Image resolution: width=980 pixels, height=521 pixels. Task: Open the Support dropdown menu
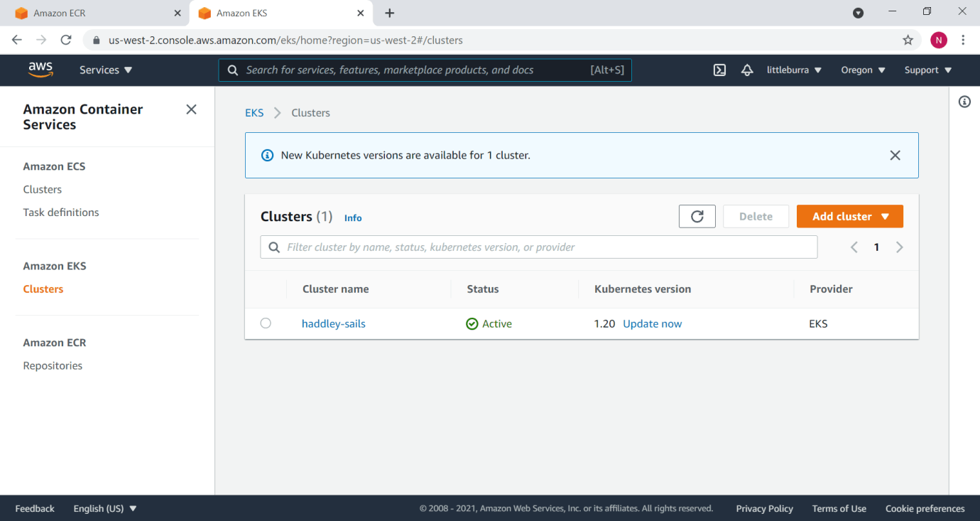tap(927, 70)
